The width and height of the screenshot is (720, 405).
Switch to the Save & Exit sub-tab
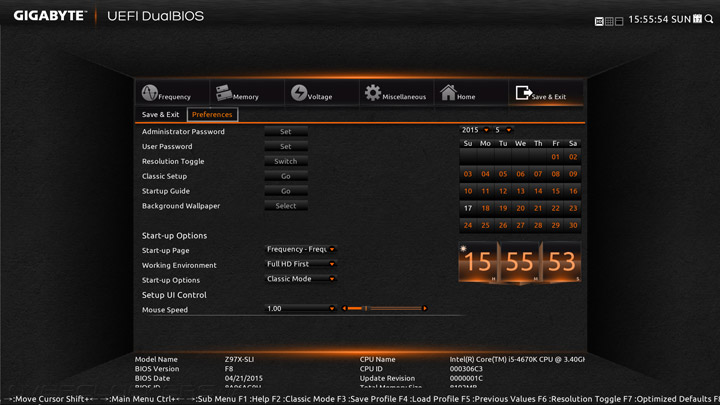click(x=160, y=114)
